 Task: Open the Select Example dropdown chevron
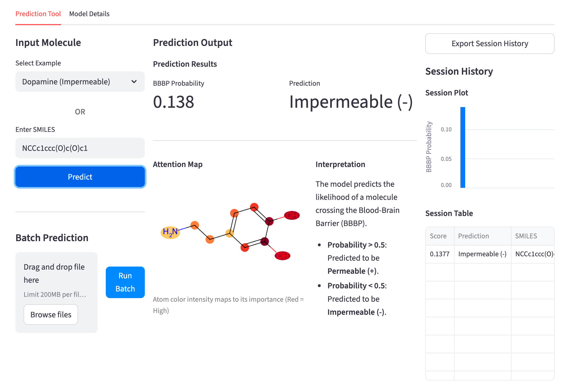[134, 82]
